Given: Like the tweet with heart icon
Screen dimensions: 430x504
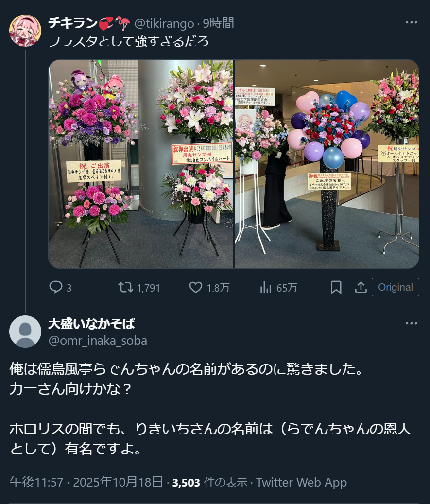Looking at the screenshot, I should [x=196, y=287].
